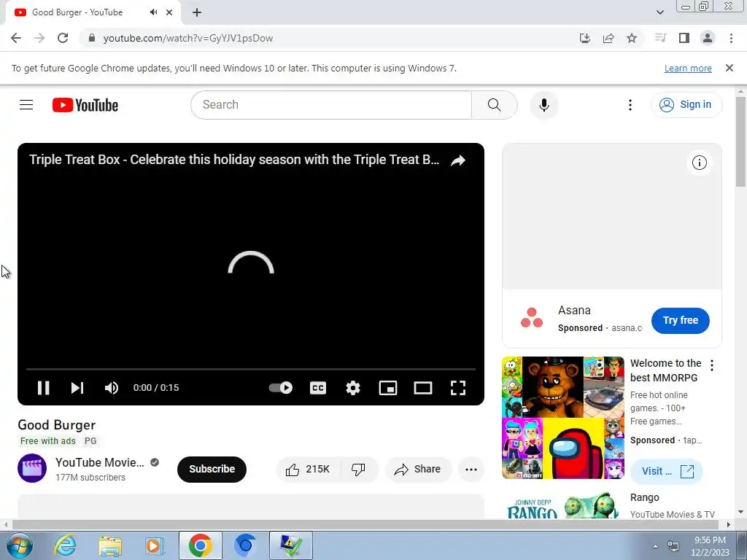Click Try free on Asana ad
The height and width of the screenshot is (560, 747).
681,321
